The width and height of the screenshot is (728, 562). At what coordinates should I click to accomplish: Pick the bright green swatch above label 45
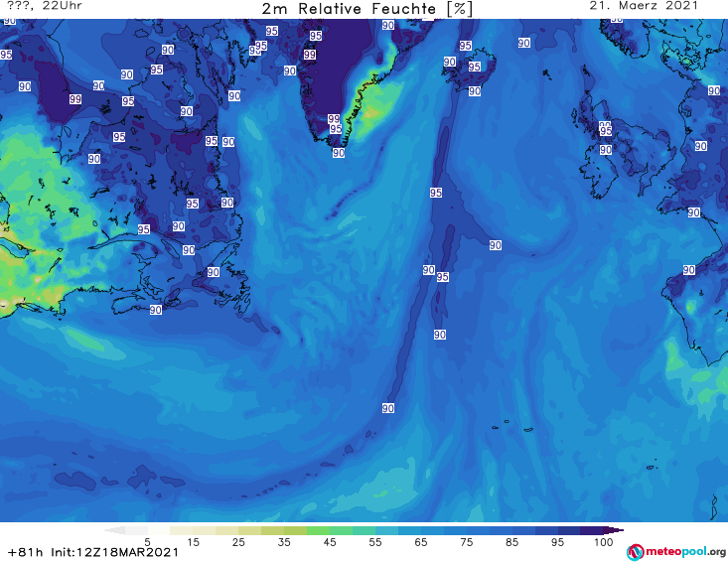[318, 530]
